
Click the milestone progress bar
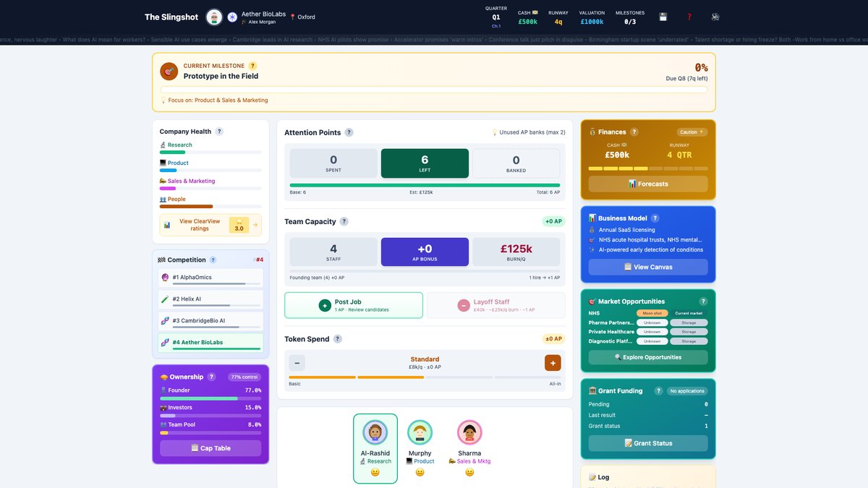tap(433, 90)
